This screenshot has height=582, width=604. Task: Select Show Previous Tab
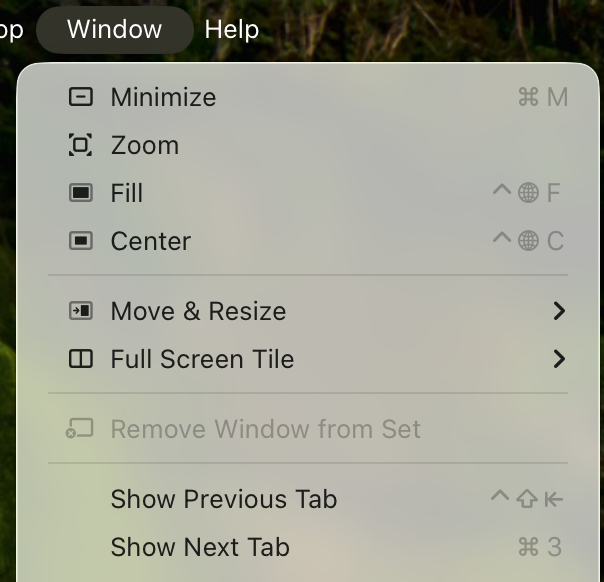224,499
